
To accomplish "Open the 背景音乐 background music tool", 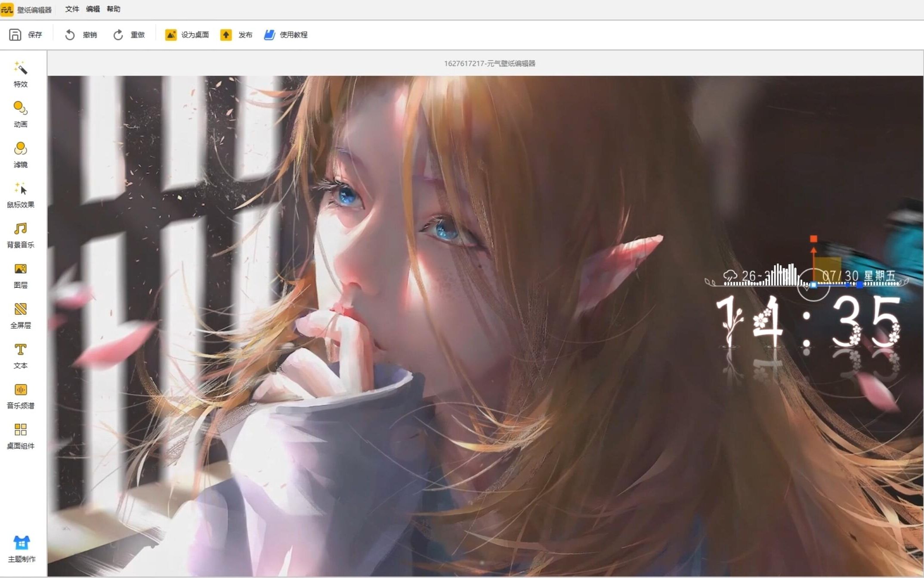I will point(21,235).
